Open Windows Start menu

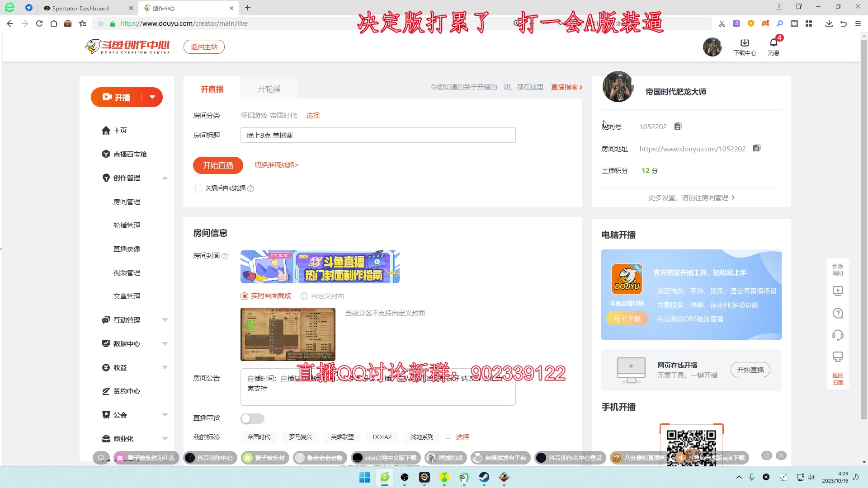[364, 477]
